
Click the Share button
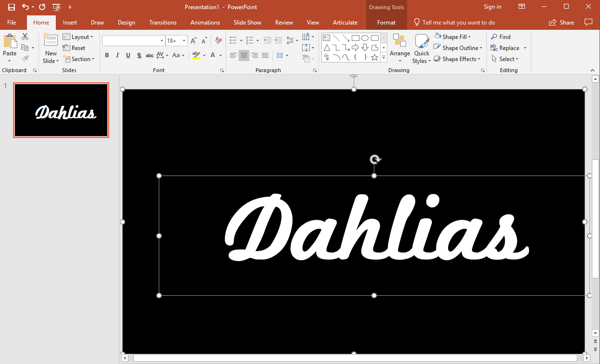pyautogui.click(x=562, y=23)
